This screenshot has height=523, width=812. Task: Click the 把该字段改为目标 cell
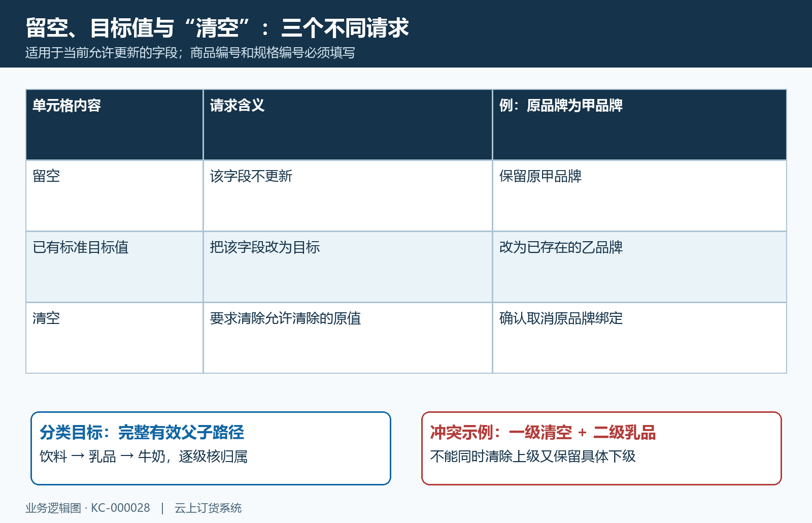[348, 267]
